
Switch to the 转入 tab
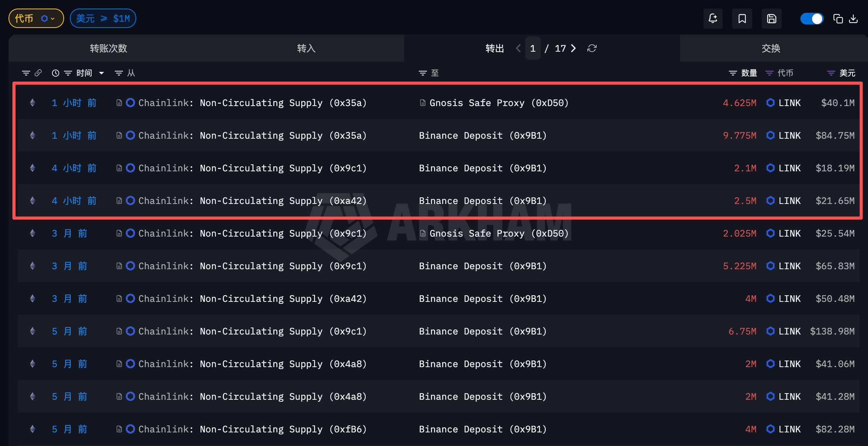pyautogui.click(x=306, y=48)
